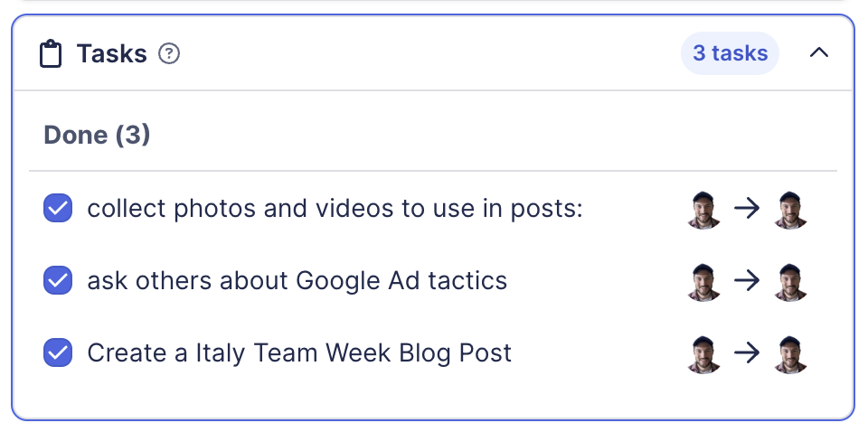Uncheck the Google Ad tactics task
Screen dimensions: 868x432
[58, 281]
